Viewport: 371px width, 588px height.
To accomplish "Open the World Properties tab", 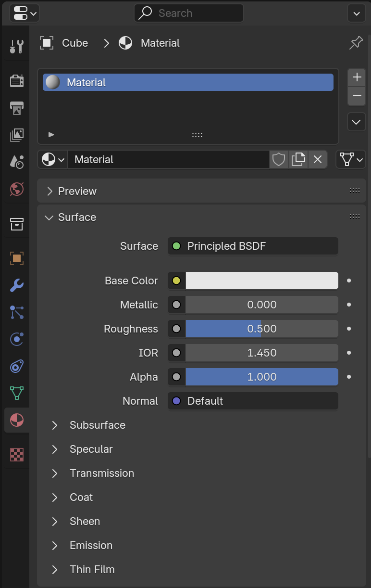I will coord(16,189).
